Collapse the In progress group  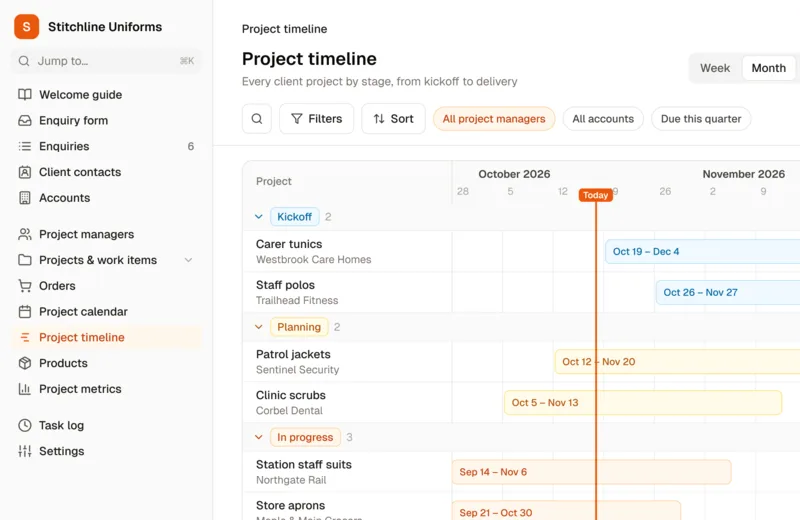tap(259, 437)
